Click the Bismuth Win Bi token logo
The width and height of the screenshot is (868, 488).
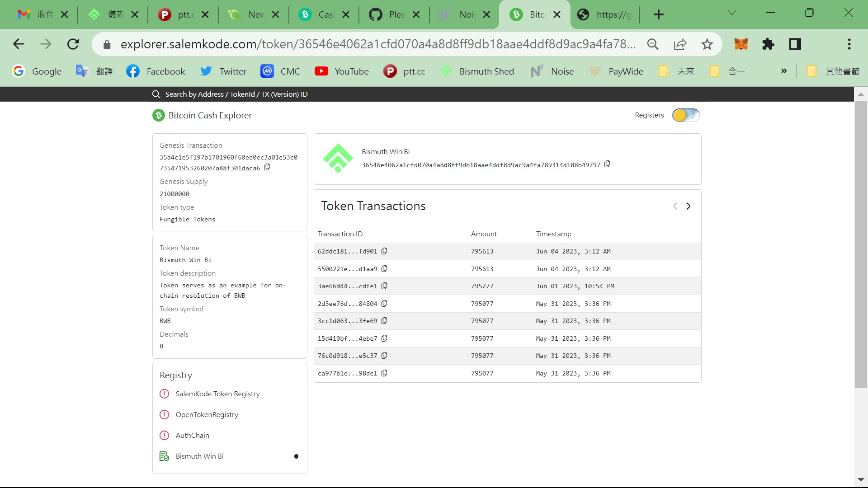338,159
